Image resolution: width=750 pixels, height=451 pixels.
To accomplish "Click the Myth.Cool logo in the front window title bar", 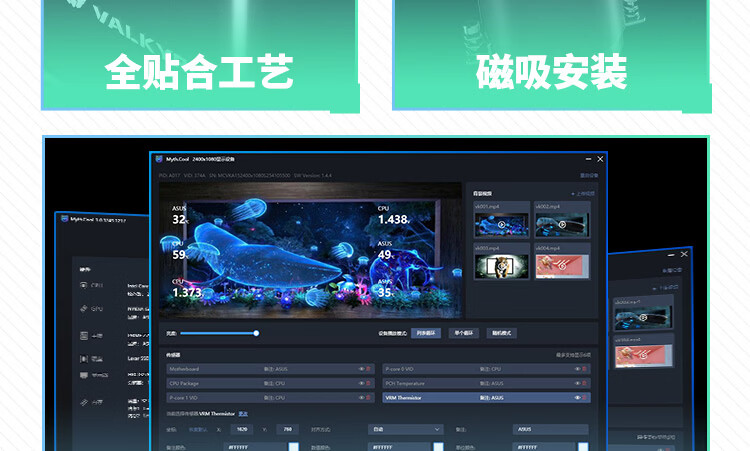I will [159, 159].
